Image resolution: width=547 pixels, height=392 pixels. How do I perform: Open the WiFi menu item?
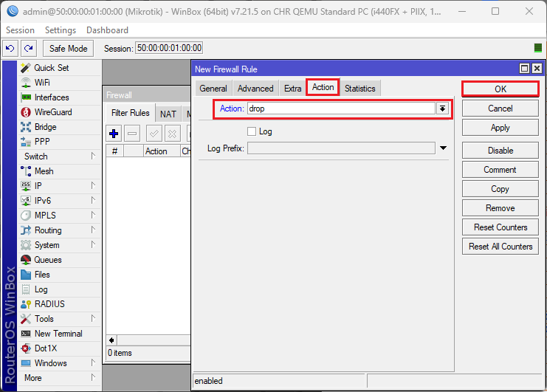click(60, 83)
